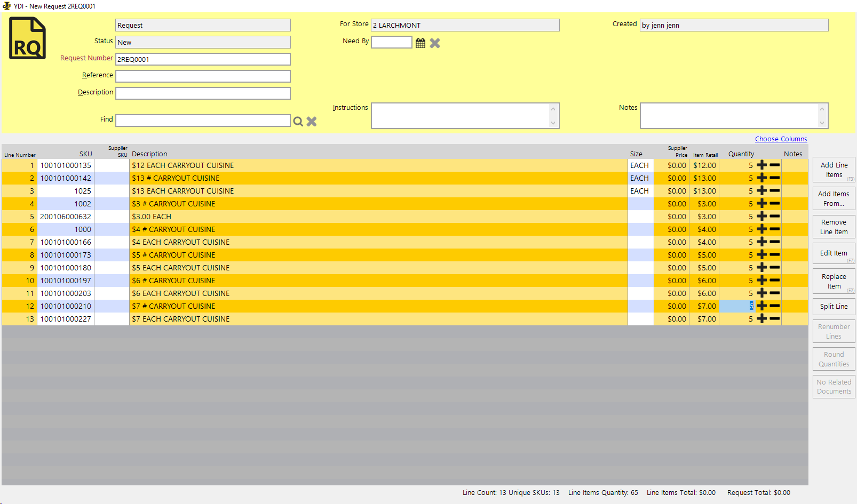Click the Add Line Items button
The image size is (857, 504).
834,170
